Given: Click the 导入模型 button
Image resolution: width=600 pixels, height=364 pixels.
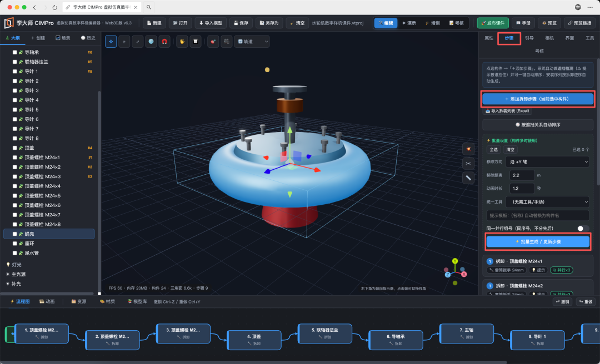Looking at the screenshot, I should pos(211,23).
